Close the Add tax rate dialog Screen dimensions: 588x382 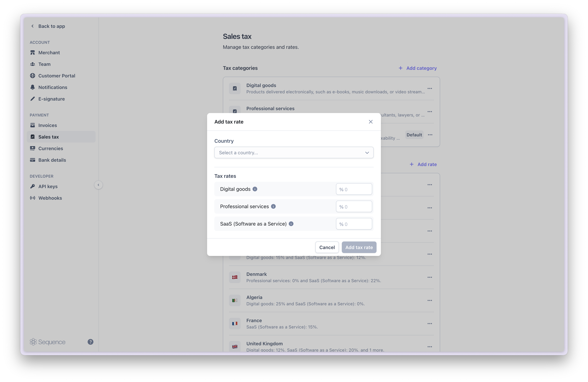(371, 122)
